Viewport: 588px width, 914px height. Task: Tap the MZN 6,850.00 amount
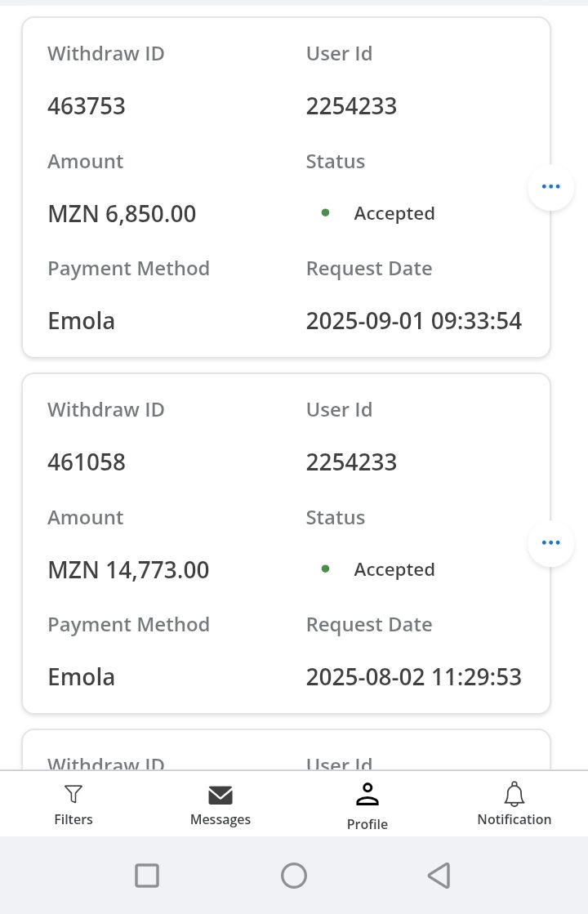[122, 214]
